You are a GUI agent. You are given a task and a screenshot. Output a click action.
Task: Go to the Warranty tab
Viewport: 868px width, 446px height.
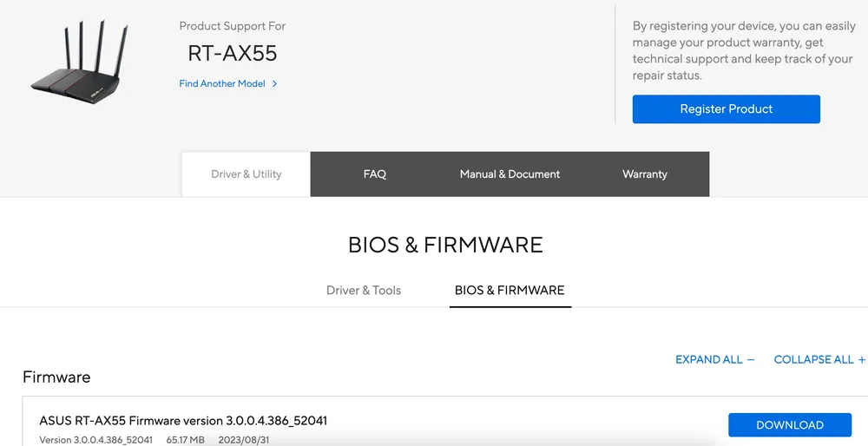pyautogui.click(x=645, y=174)
